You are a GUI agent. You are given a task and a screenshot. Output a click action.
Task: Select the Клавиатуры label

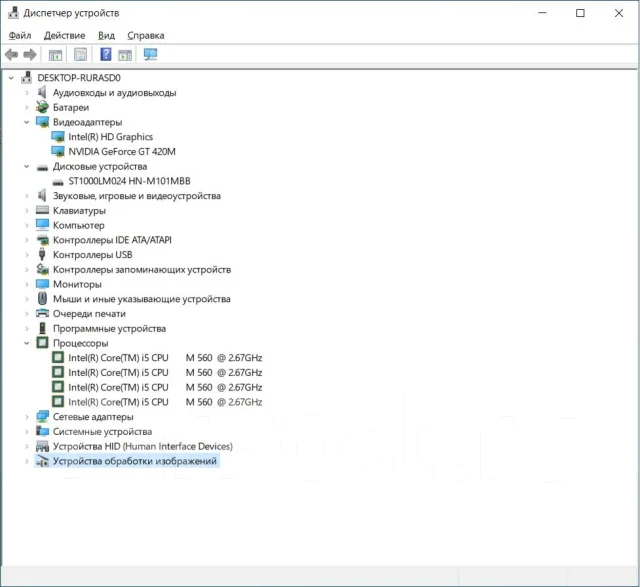[79, 211]
